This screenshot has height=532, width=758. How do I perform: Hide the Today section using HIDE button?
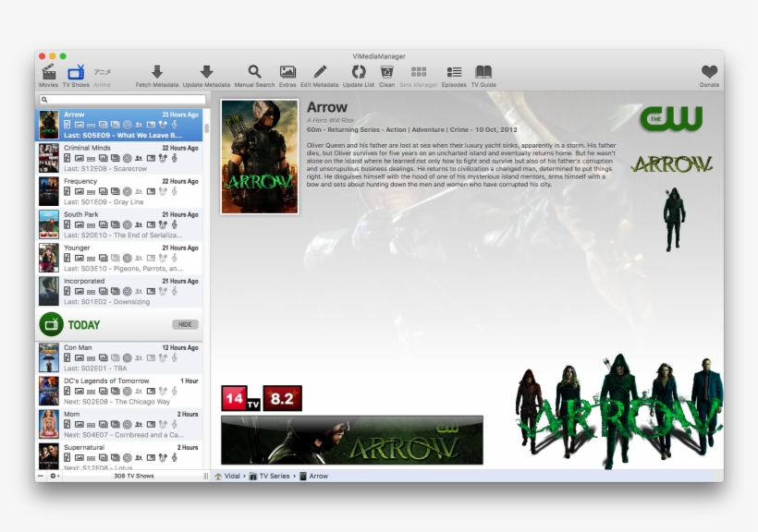pyautogui.click(x=185, y=325)
